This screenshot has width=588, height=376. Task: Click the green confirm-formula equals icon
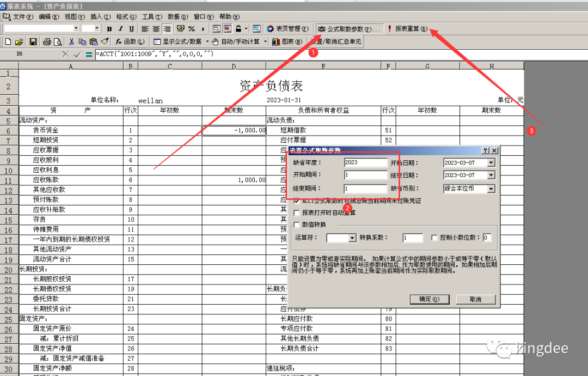[89, 54]
